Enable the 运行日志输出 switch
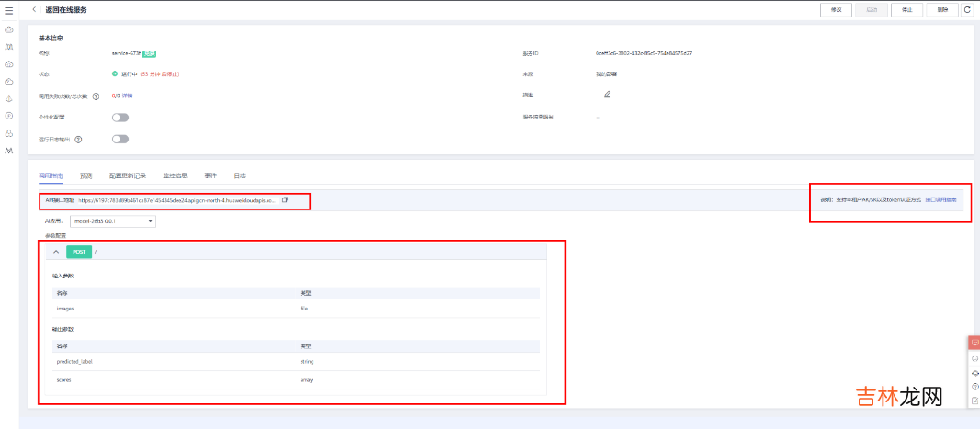Viewport: 980px width, 429px height. (120, 140)
